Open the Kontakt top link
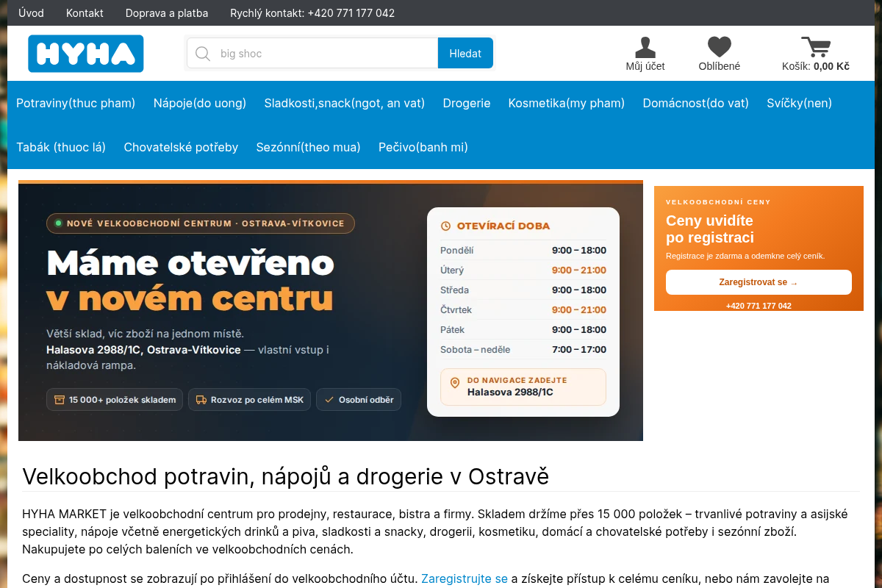This screenshot has height=588, width=882. [85, 13]
